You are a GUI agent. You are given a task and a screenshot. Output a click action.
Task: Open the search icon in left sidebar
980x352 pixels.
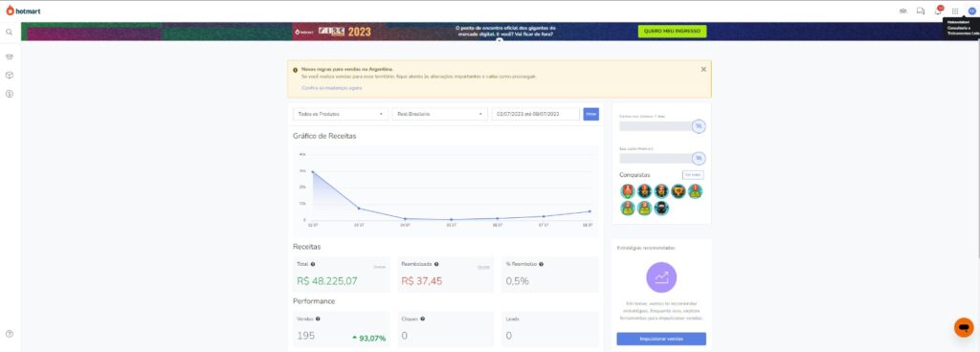10,32
